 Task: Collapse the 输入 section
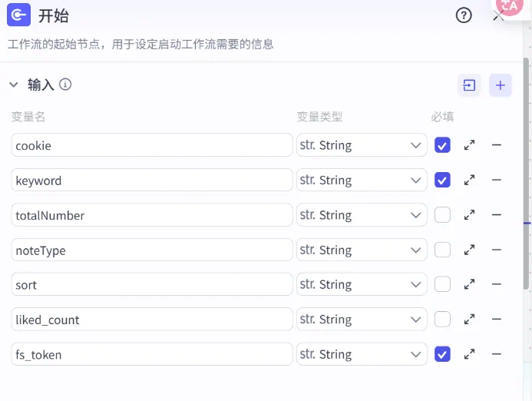coord(14,85)
